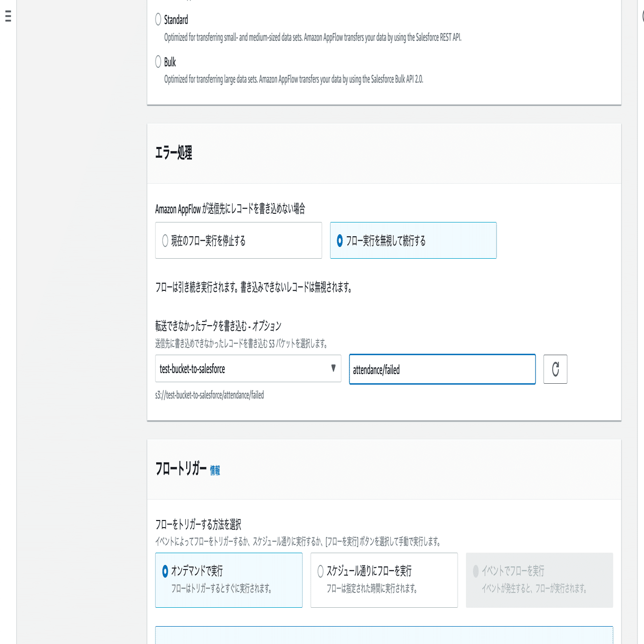Select the Standard transfer mode option

click(158, 20)
